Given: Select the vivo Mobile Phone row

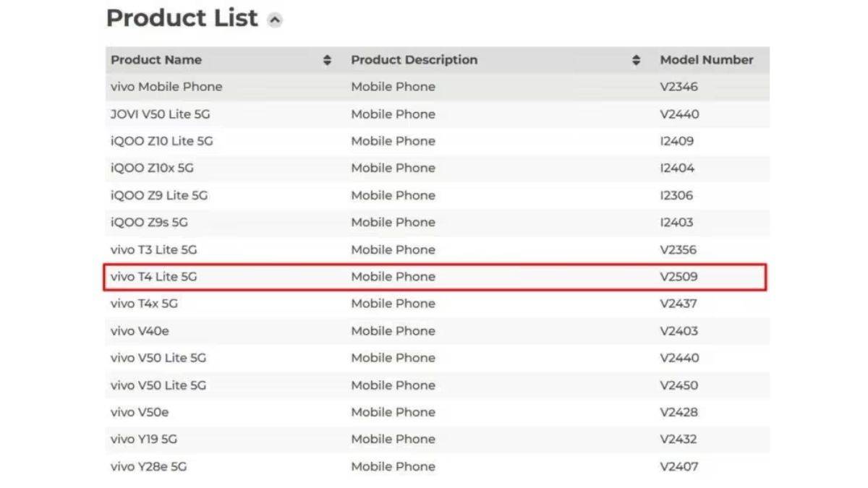Looking at the screenshot, I should point(438,87).
